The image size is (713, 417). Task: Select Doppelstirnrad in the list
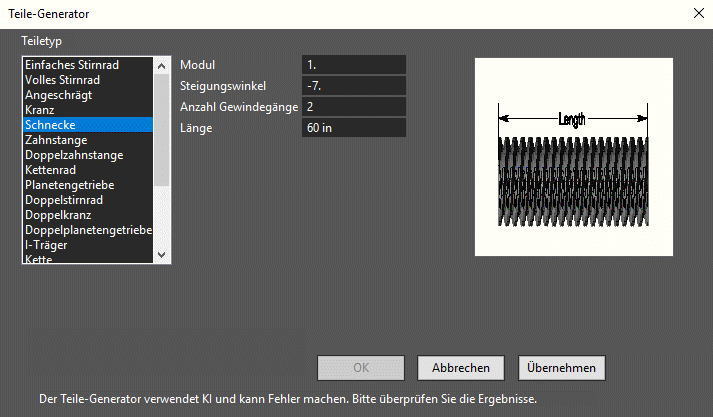pyautogui.click(x=88, y=200)
